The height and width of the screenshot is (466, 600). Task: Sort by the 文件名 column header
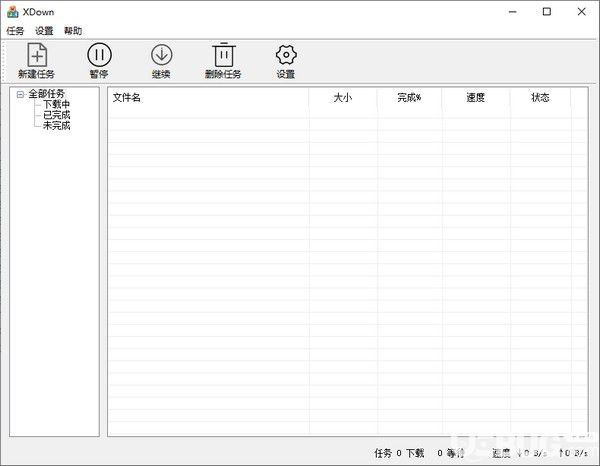pyautogui.click(x=208, y=98)
